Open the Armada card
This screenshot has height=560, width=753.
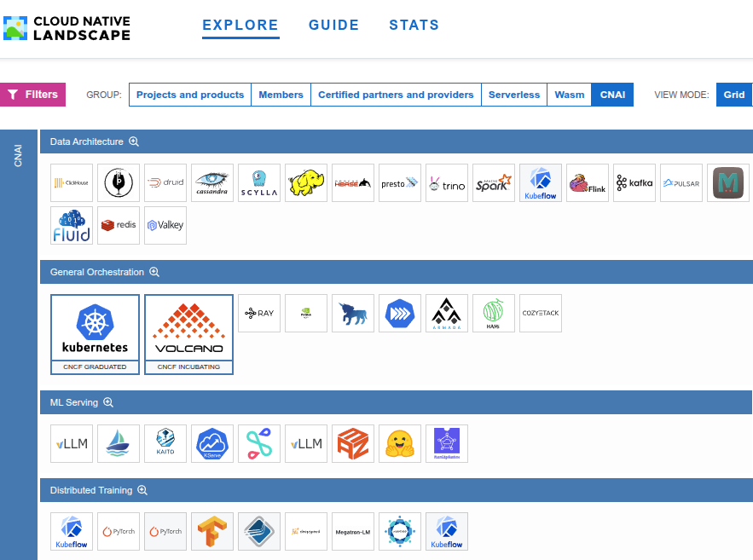coord(447,314)
